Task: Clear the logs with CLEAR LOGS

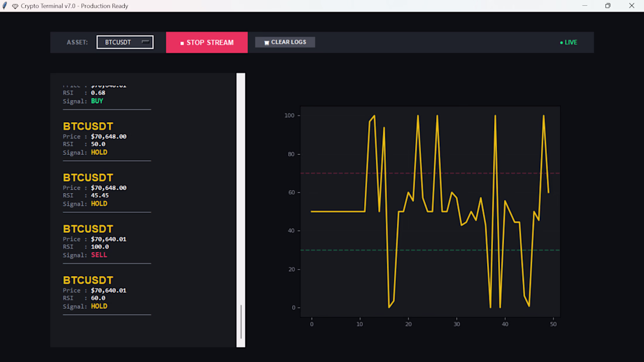Action: (285, 42)
